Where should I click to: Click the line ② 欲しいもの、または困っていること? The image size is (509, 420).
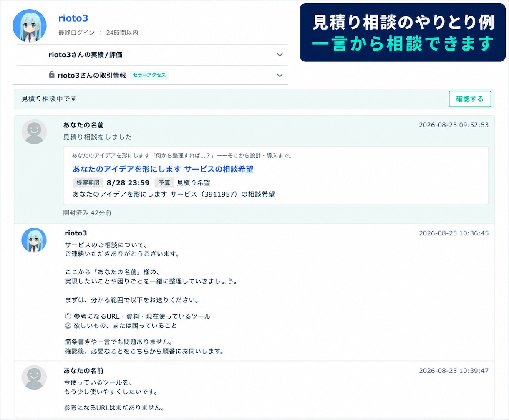click(x=121, y=325)
